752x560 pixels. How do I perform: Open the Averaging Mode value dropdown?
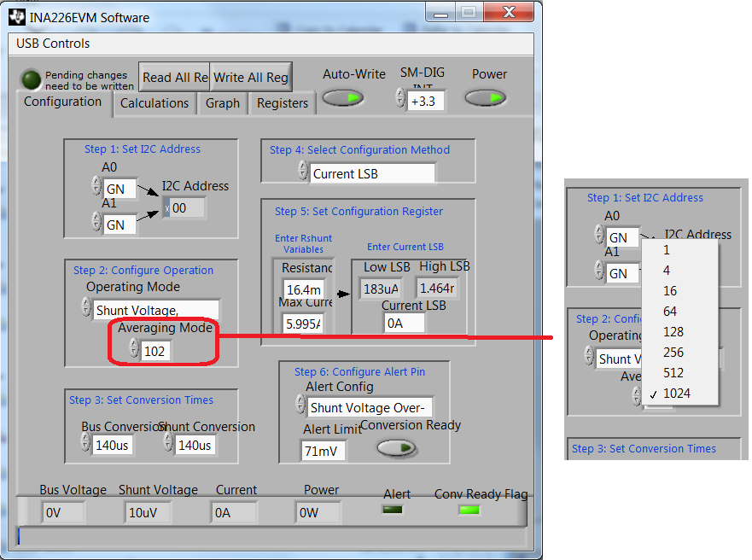pyautogui.click(x=155, y=351)
